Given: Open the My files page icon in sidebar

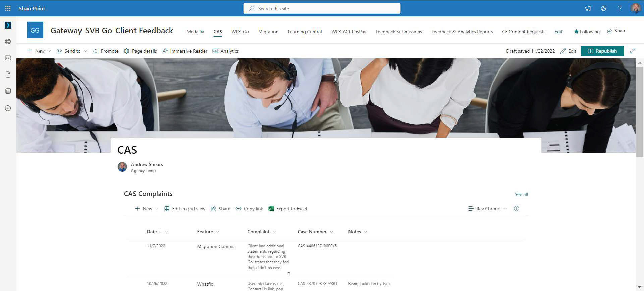Looking at the screenshot, I should [8, 75].
